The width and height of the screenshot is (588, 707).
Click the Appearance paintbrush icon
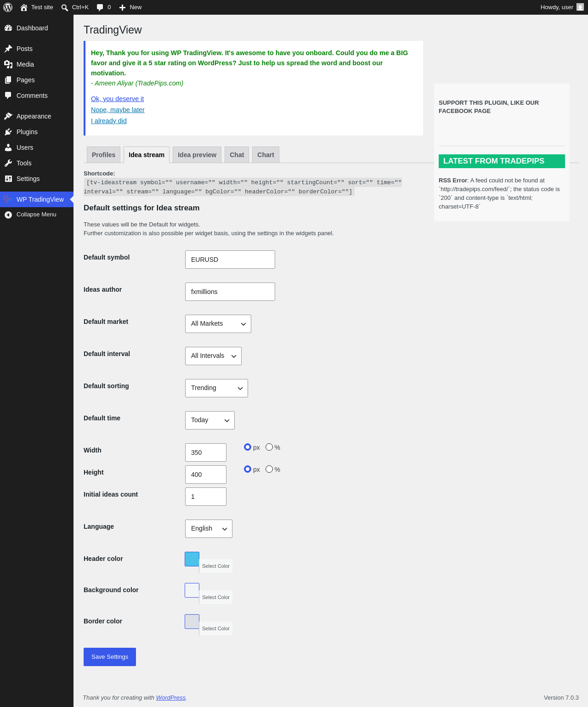(x=8, y=116)
